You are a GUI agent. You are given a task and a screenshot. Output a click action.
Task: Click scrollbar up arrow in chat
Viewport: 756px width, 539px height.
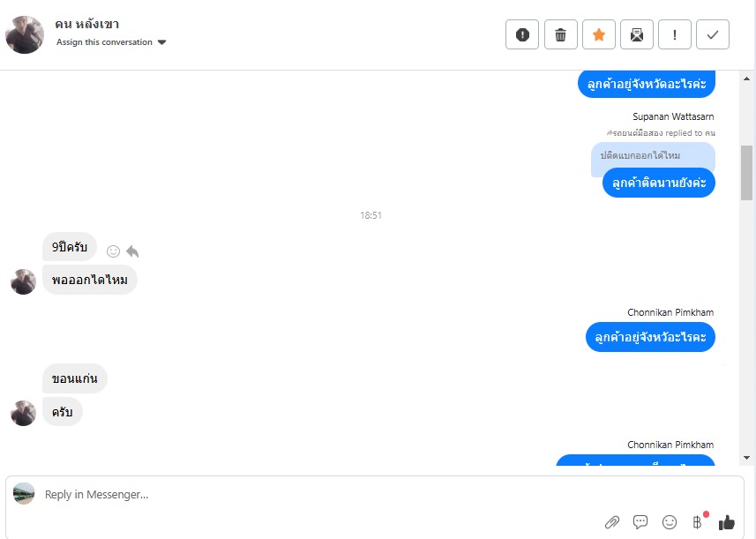click(x=747, y=79)
